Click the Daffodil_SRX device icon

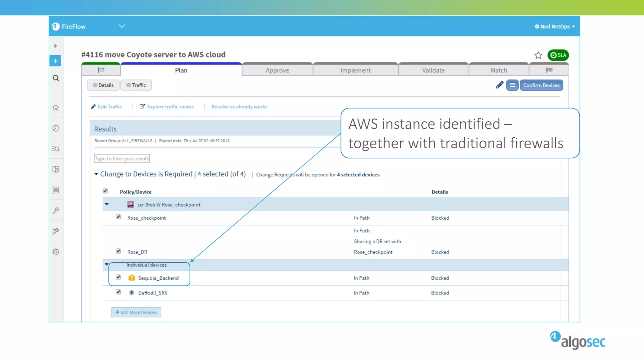click(x=132, y=293)
